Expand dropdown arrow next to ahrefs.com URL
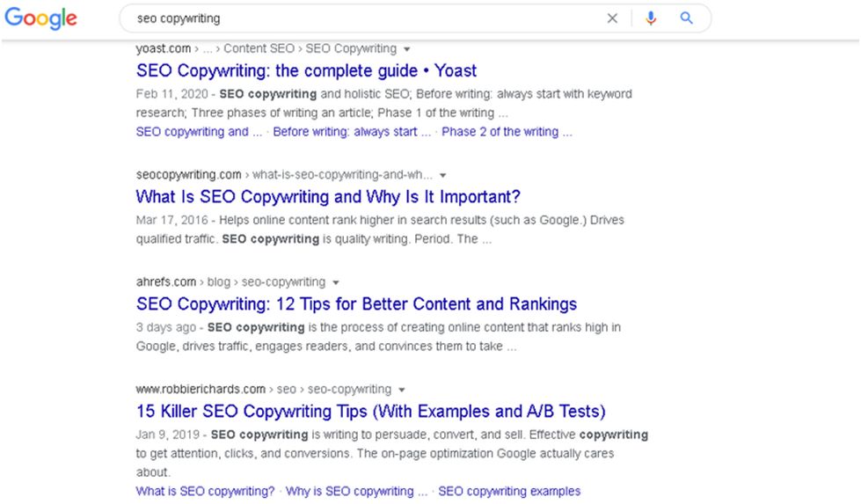The image size is (861, 504). (336, 282)
